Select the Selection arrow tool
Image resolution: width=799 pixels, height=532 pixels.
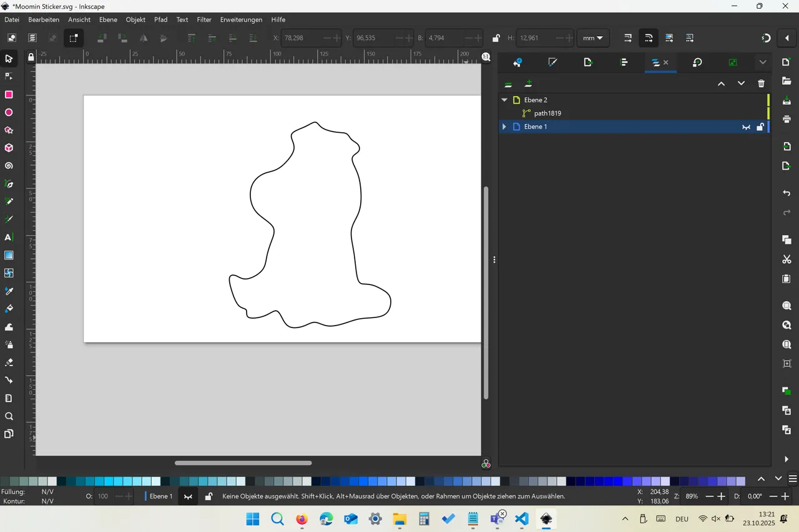click(9, 59)
